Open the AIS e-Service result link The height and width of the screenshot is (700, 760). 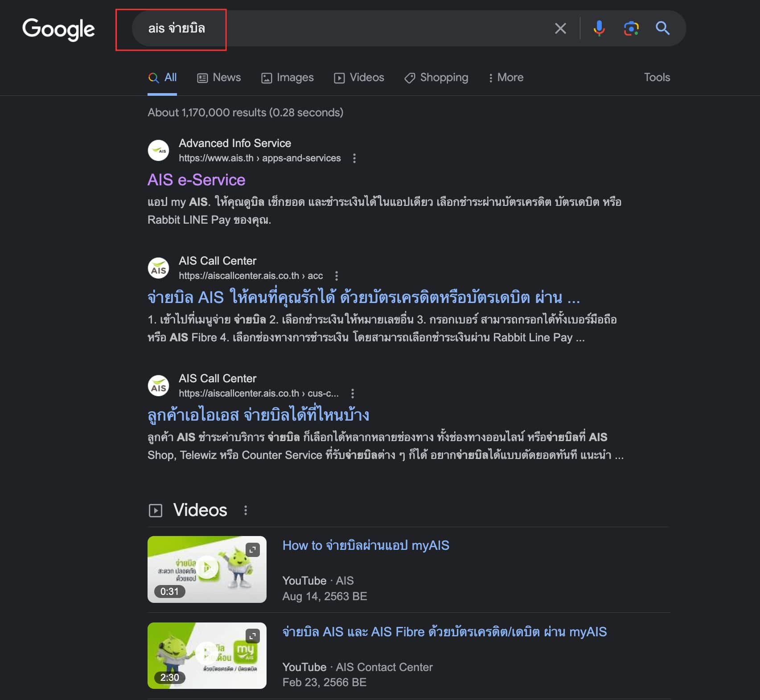coord(197,180)
